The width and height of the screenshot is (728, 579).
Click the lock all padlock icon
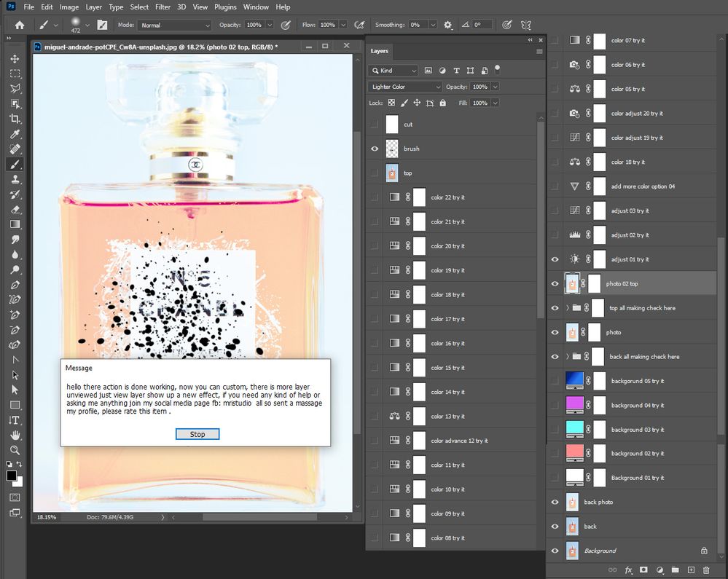(x=443, y=103)
